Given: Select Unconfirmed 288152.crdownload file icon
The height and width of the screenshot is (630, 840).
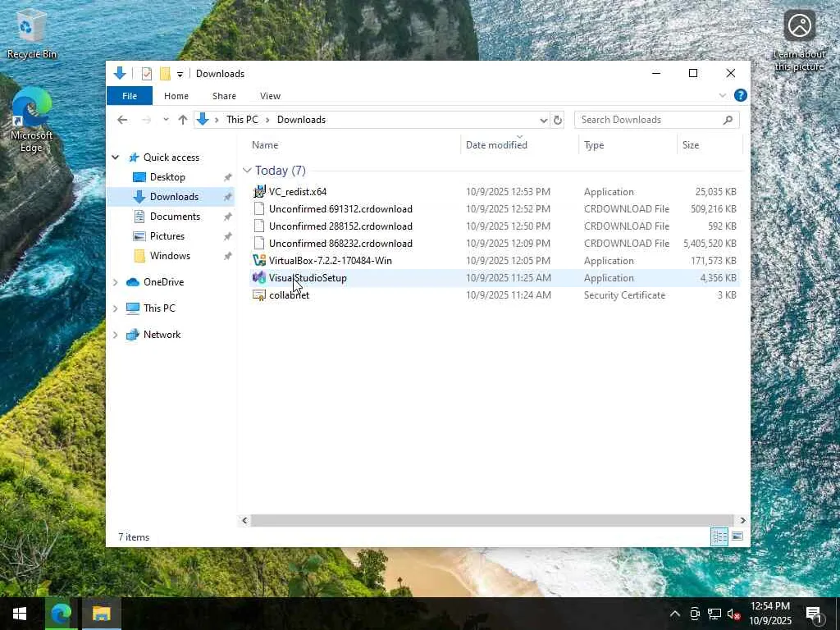Looking at the screenshot, I should (259, 226).
